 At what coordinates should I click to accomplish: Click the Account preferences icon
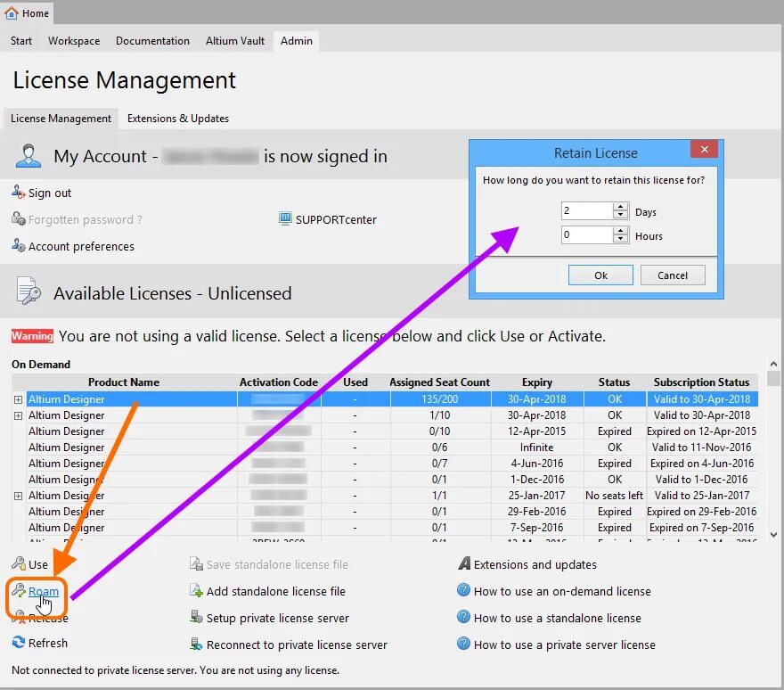tap(19, 245)
